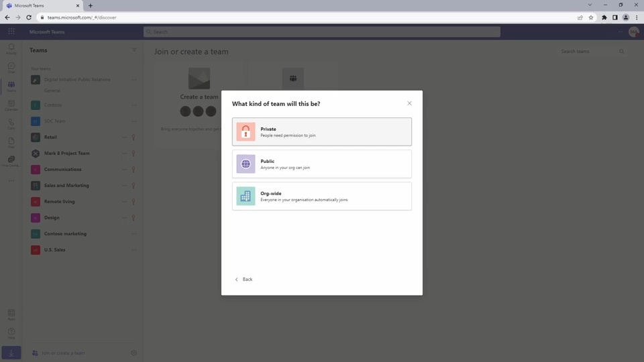Open the Contoso team

pos(53,105)
